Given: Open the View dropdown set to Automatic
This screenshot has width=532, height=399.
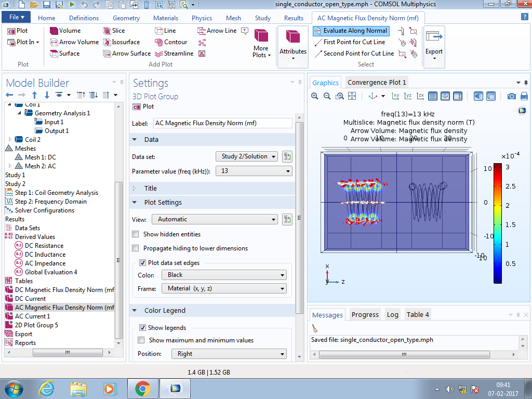Looking at the screenshot, I should point(215,219).
